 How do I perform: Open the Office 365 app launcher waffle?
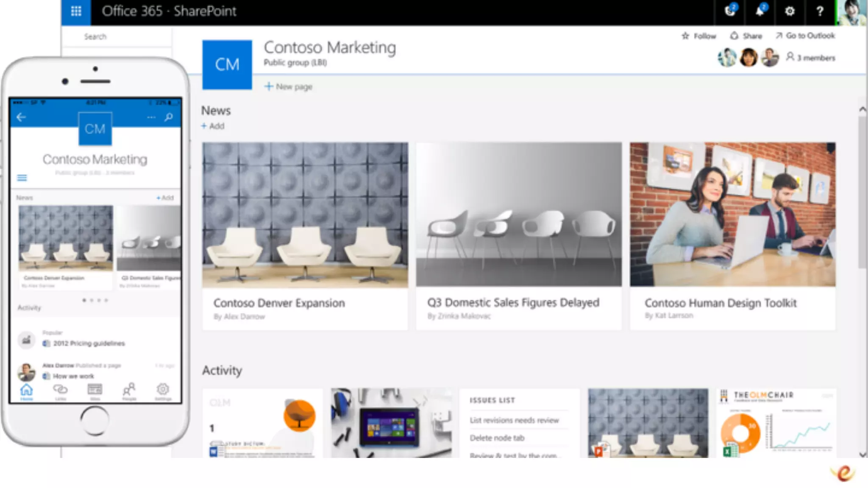[x=76, y=11]
